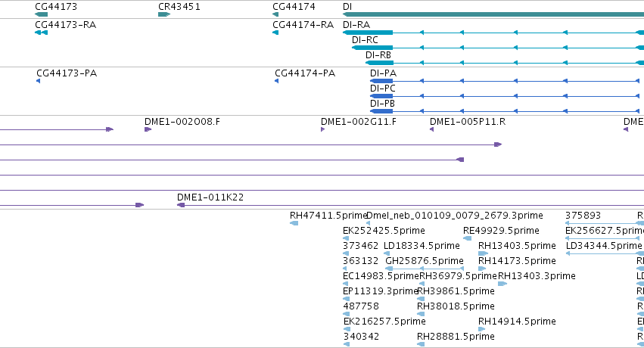This screenshot has height=348, width=644.
Task: Select the CR43451 gene label
Action: point(179,7)
